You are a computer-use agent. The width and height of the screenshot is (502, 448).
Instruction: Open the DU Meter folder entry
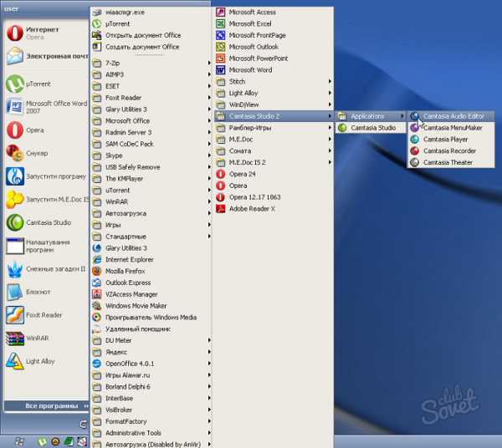tap(151, 340)
